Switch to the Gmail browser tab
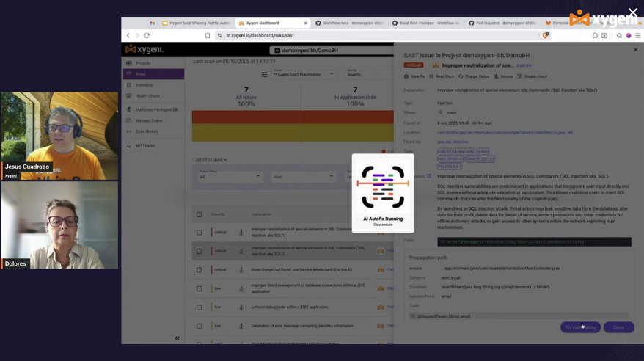Image resolution: width=644 pixels, height=361 pixels. click(x=153, y=23)
